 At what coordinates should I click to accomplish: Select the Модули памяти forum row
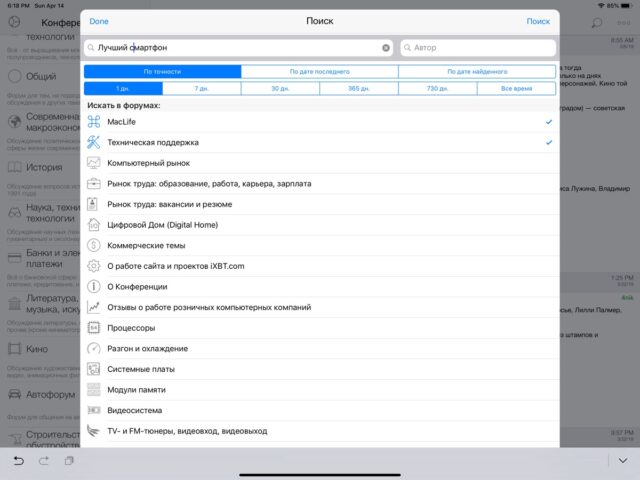point(320,390)
